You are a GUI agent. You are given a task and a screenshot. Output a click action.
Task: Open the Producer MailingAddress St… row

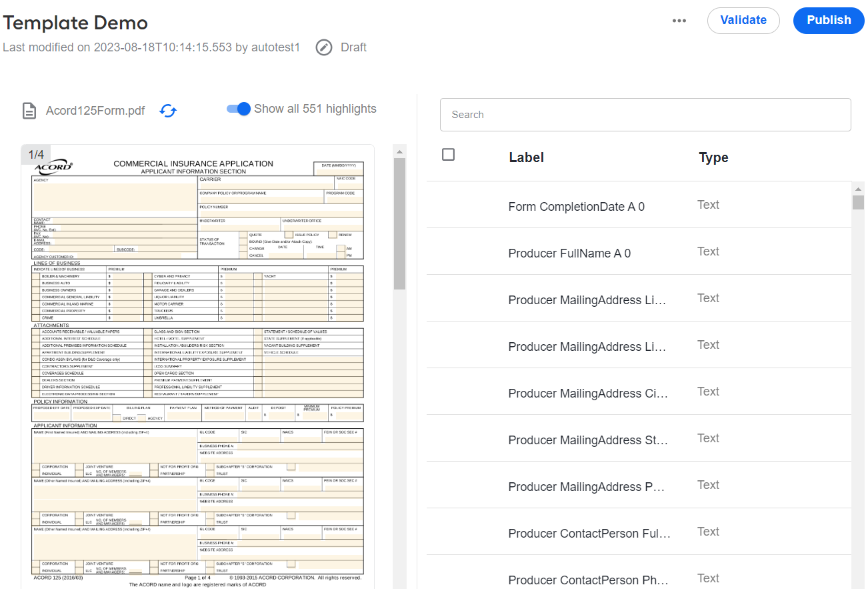click(x=639, y=438)
